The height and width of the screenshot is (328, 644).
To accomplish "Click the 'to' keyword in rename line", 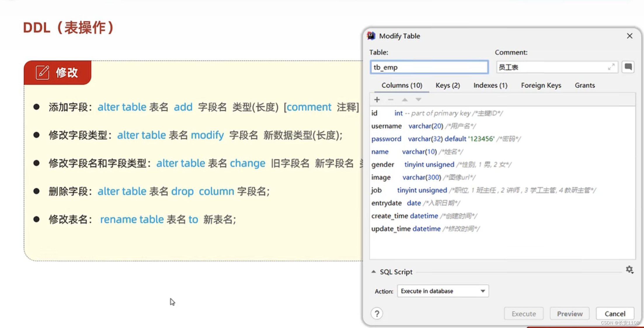I will [193, 219].
